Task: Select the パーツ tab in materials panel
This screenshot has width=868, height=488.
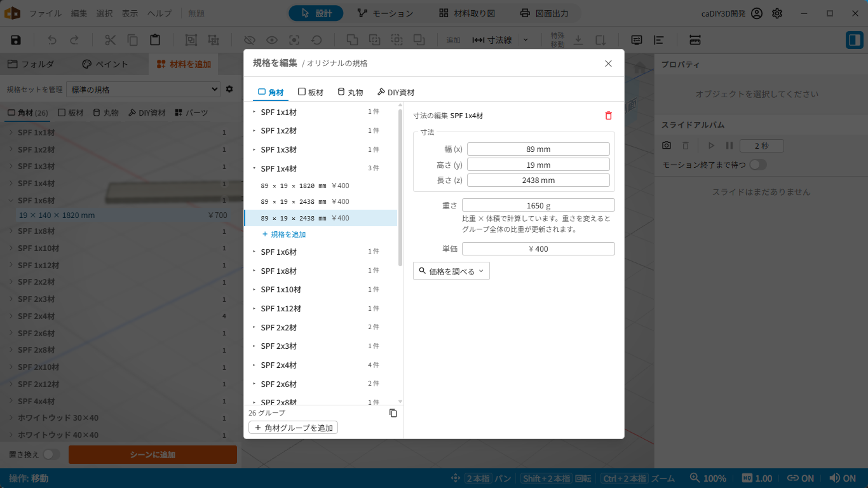Action: pyautogui.click(x=191, y=112)
